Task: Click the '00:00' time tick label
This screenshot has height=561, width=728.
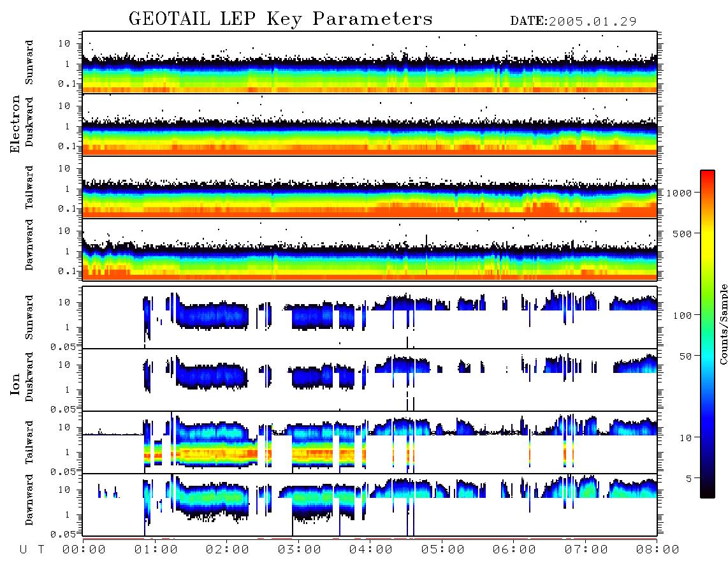Action: 84,550
